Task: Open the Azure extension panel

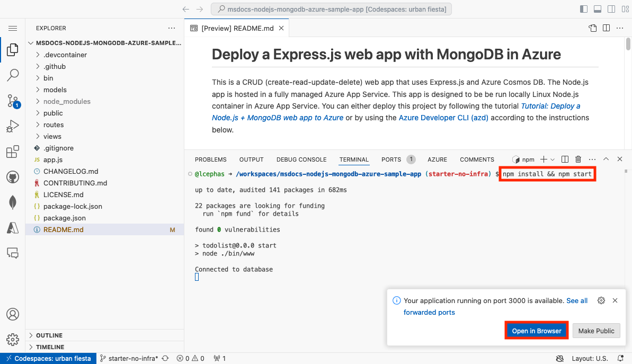Action: pos(13,228)
